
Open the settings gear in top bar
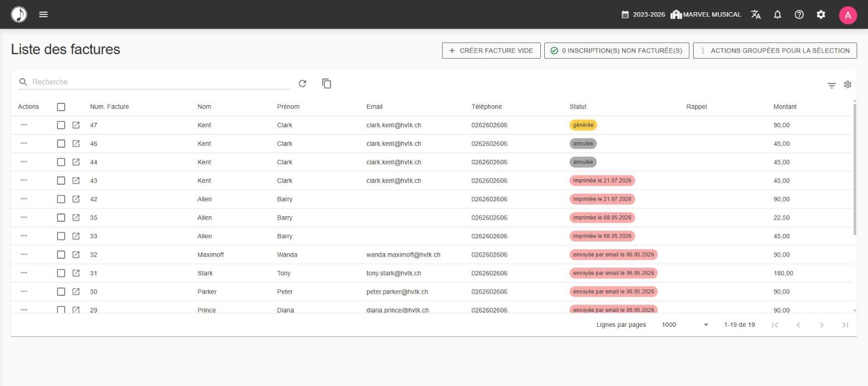pos(821,14)
